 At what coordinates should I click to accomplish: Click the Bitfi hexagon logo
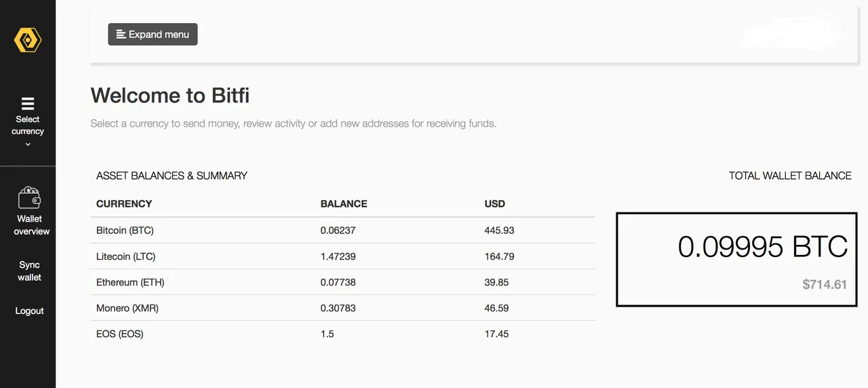[x=28, y=40]
